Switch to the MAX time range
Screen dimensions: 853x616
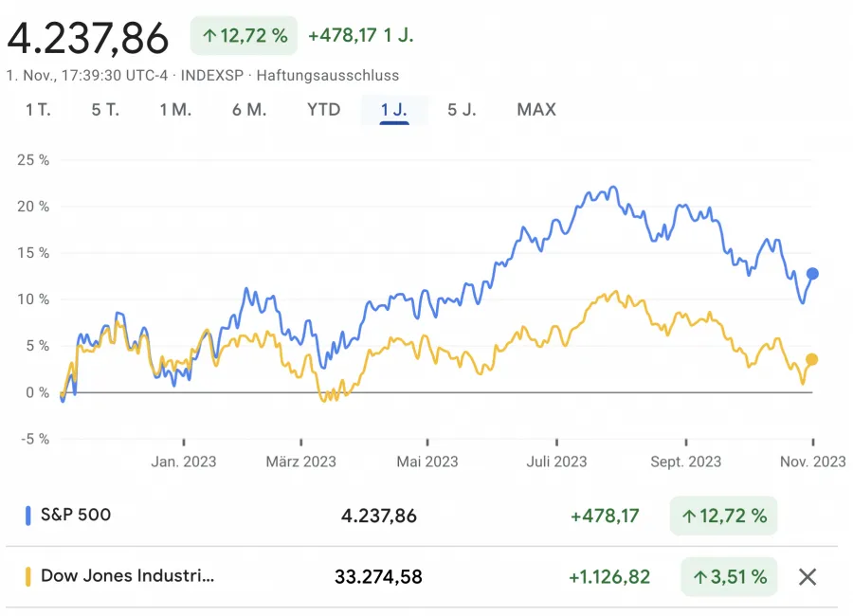tap(536, 109)
